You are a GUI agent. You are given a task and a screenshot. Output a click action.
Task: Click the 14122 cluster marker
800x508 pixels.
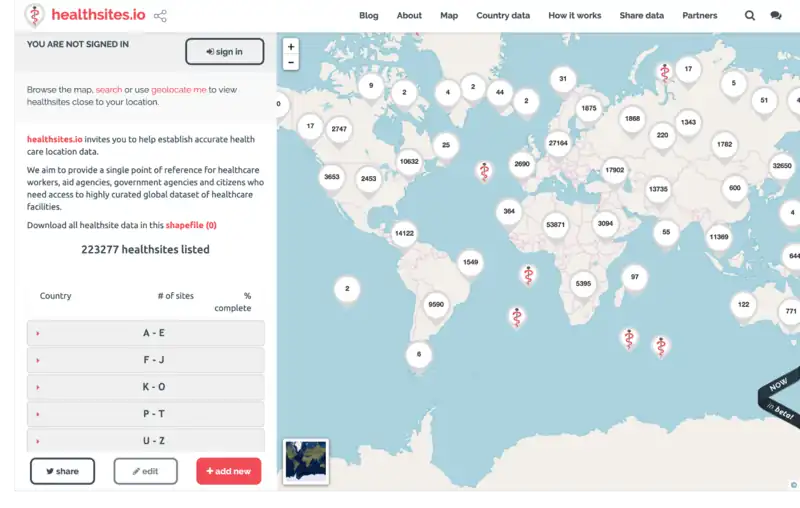(404, 233)
